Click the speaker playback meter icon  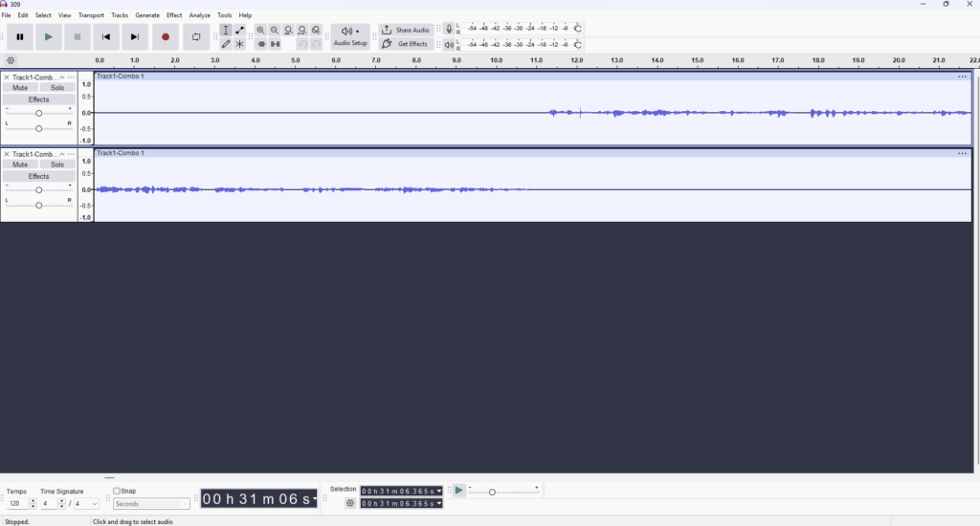pyautogui.click(x=449, y=45)
